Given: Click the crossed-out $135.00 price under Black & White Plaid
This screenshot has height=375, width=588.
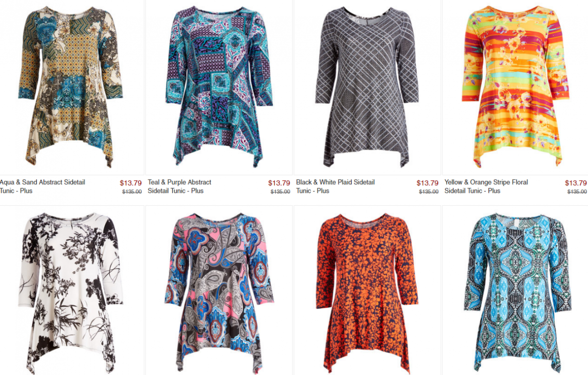Looking at the screenshot, I should [429, 191].
